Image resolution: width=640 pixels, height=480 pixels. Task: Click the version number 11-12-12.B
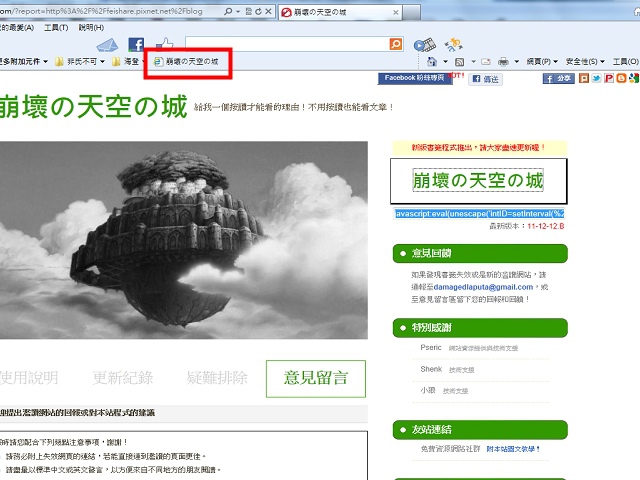pos(546,226)
